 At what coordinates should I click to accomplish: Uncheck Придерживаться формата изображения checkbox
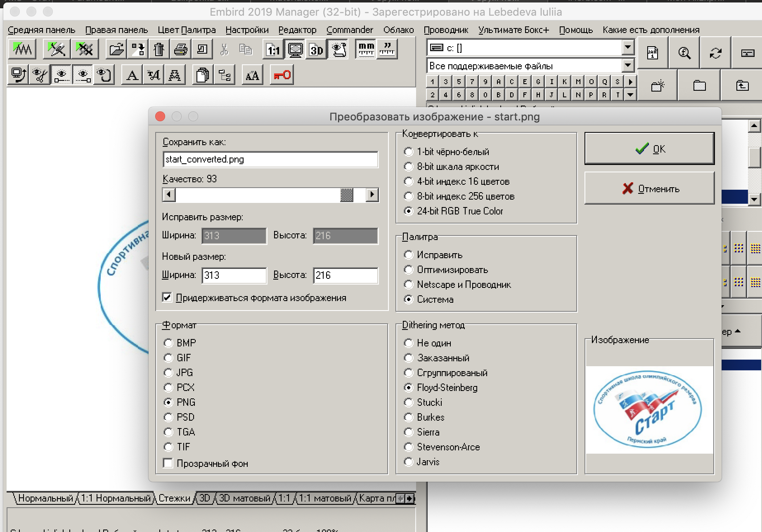click(x=167, y=298)
